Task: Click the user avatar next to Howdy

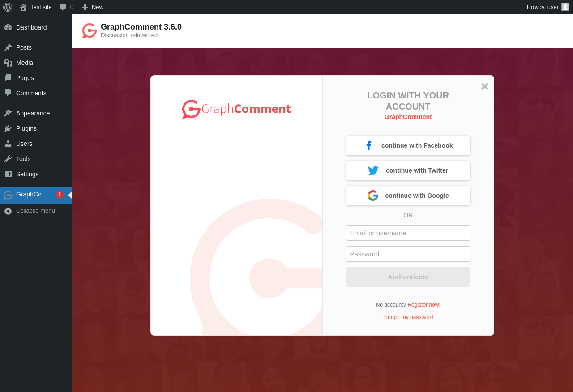Action: point(565,7)
